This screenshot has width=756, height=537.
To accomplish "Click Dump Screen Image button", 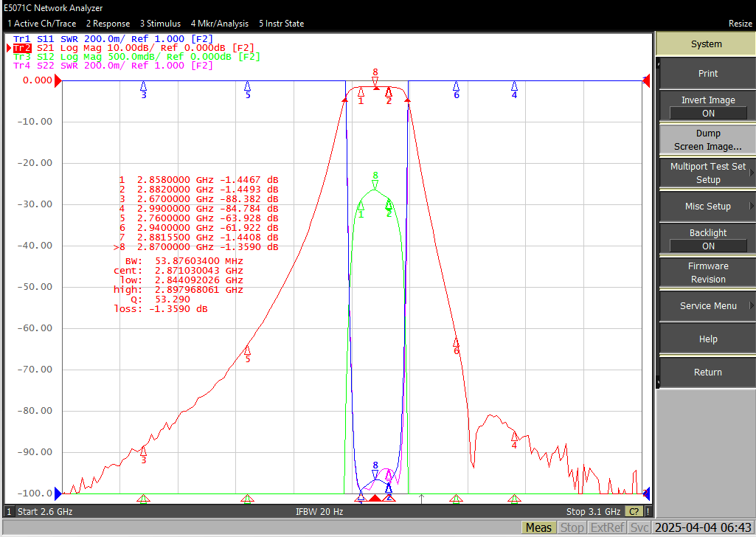I will (707, 140).
